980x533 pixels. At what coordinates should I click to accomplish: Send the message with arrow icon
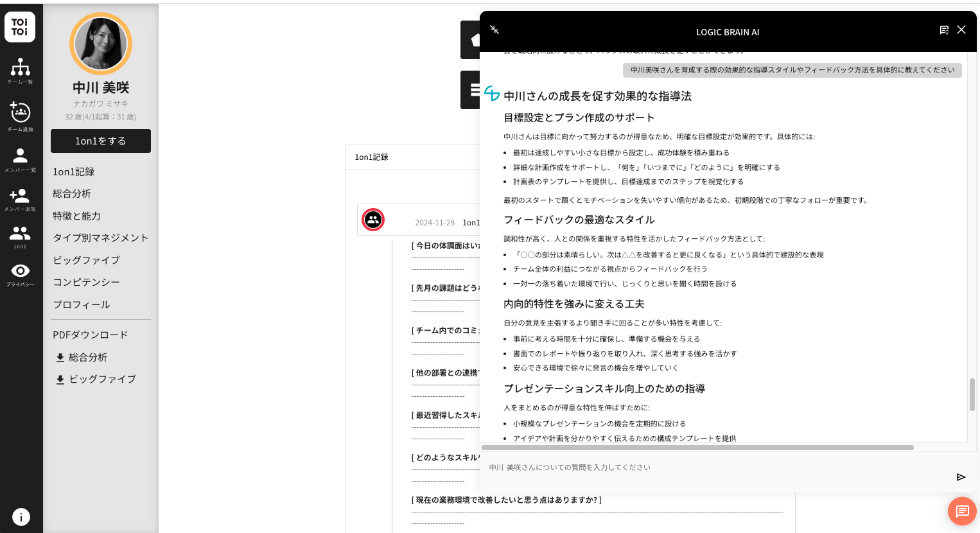[961, 477]
